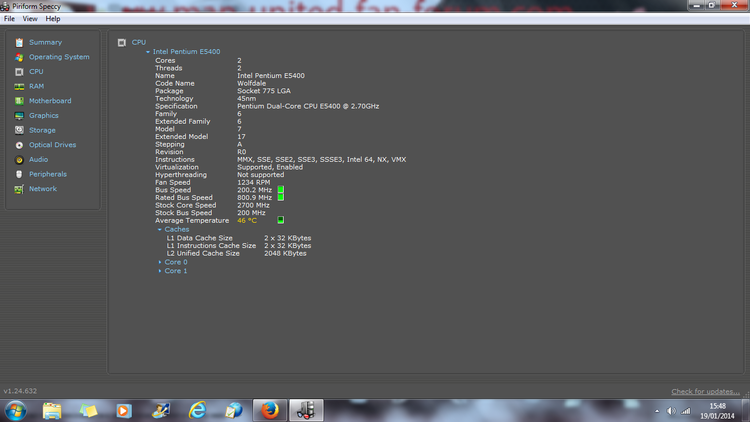Open the Network section icon
This screenshot has height=422, width=750.
(19, 188)
